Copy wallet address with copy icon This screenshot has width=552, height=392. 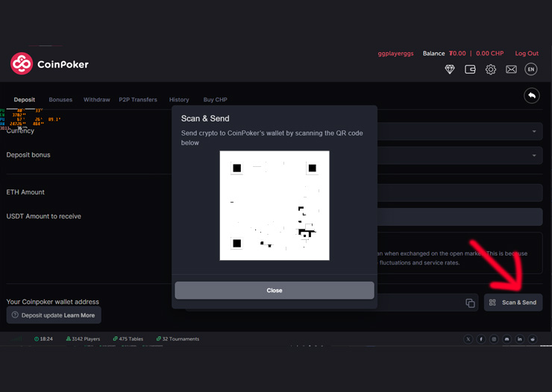click(470, 303)
